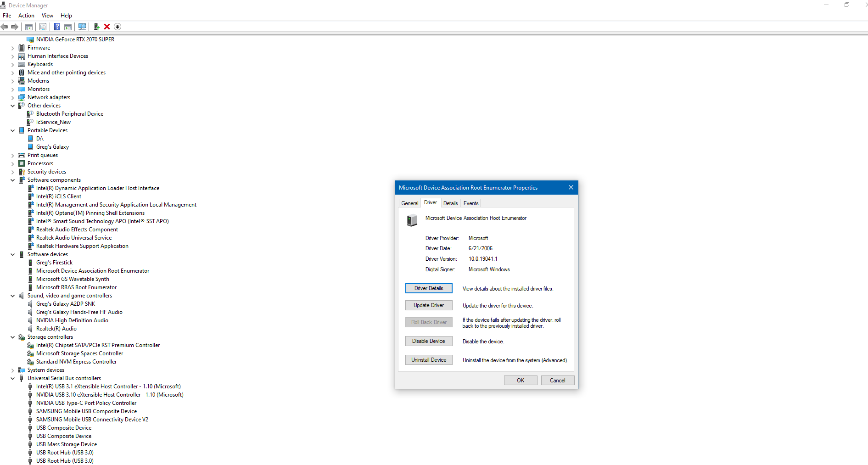Click the Uninstall Device button
This screenshot has width=868, height=465.
pyautogui.click(x=429, y=360)
